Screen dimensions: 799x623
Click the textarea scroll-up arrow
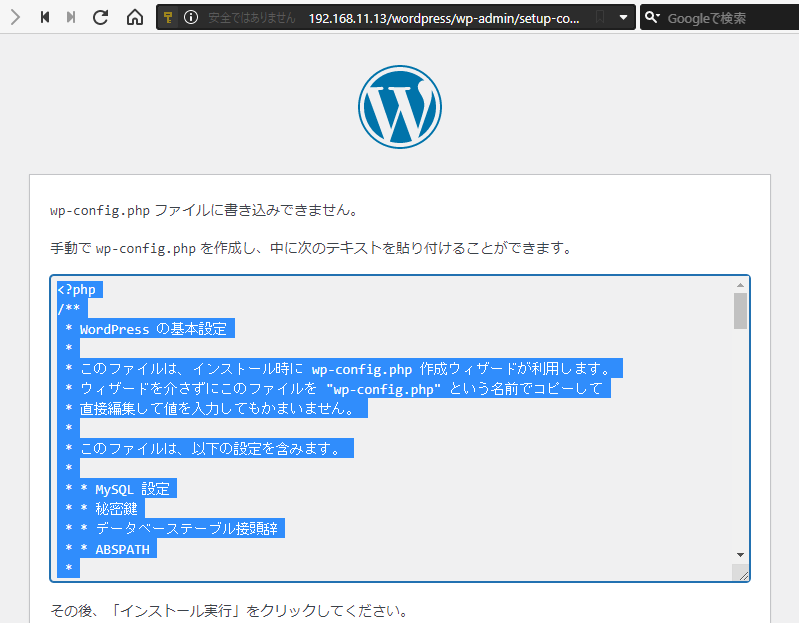pos(740,285)
